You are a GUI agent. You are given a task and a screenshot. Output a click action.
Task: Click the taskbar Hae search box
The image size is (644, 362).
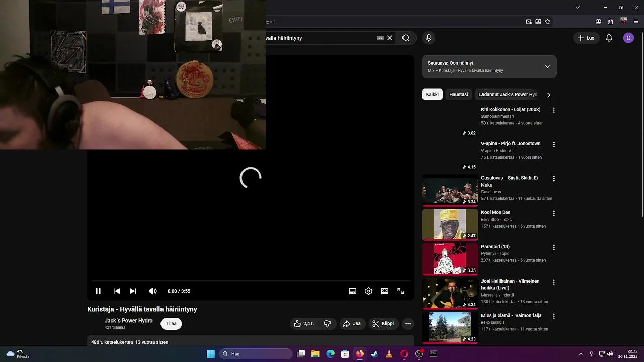pos(256,354)
